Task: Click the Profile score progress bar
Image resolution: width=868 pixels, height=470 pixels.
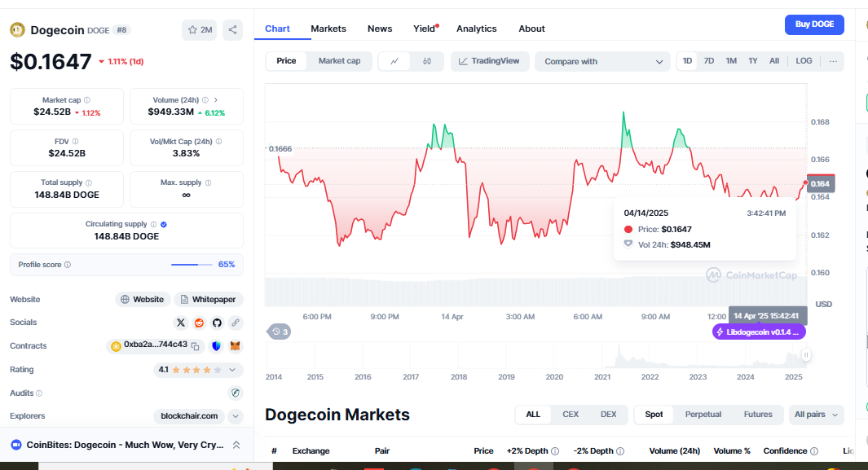Action: pos(192,265)
